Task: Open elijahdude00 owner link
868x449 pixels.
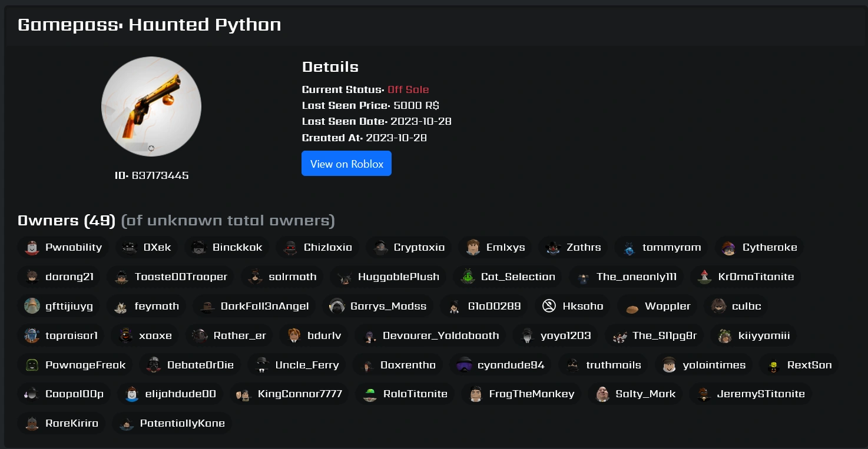Action: click(170, 394)
